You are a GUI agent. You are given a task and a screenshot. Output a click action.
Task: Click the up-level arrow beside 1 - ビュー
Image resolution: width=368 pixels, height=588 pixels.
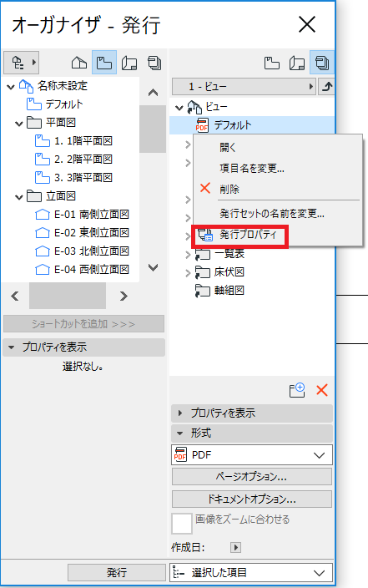pyautogui.click(x=327, y=87)
